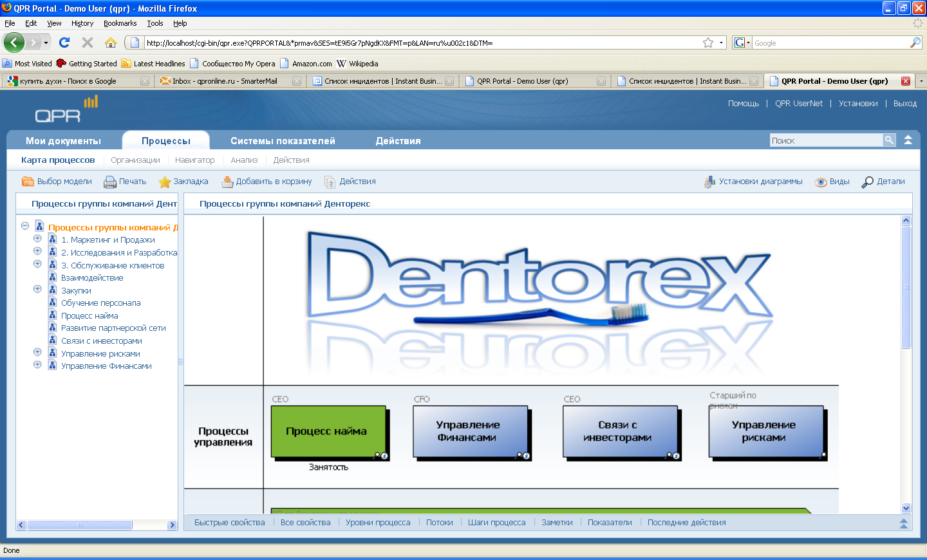Open Быстрые свойства bottom tab
The width and height of the screenshot is (927, 560).
[229, 522]
